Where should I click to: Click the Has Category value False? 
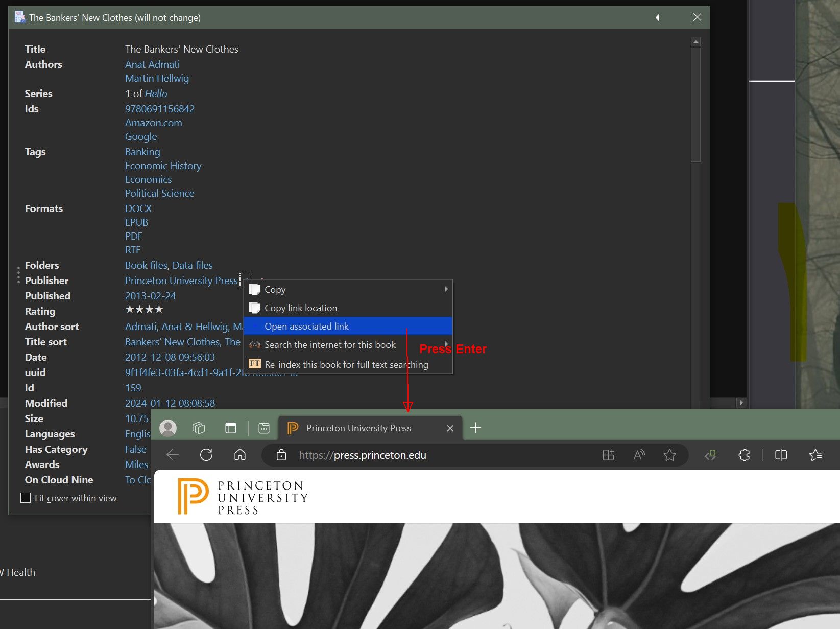coord(136,449)
